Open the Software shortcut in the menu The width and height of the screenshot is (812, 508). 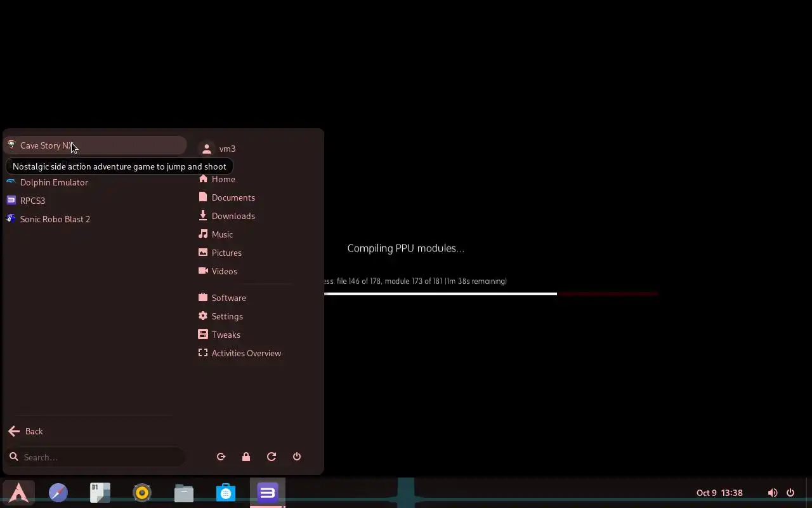[222, 298]
